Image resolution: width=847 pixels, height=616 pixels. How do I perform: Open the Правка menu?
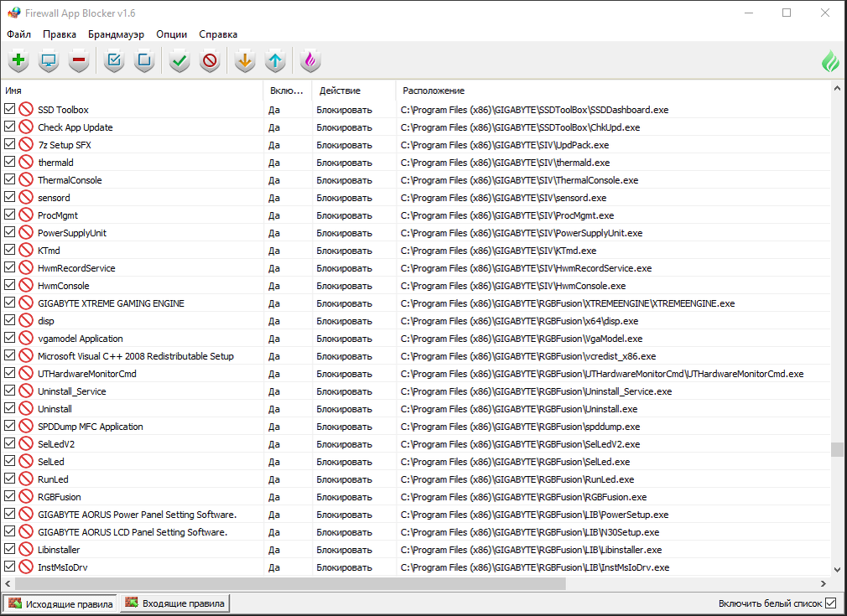[x=60, y=34]
